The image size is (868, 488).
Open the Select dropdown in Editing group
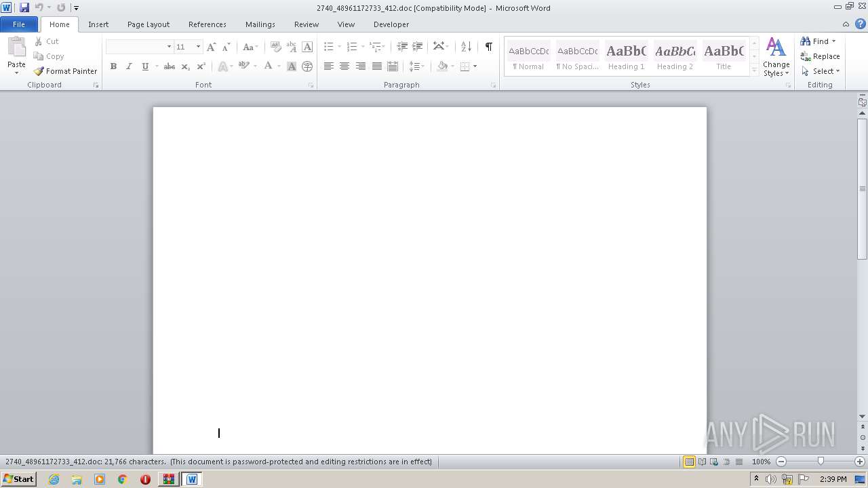point(821,71)
